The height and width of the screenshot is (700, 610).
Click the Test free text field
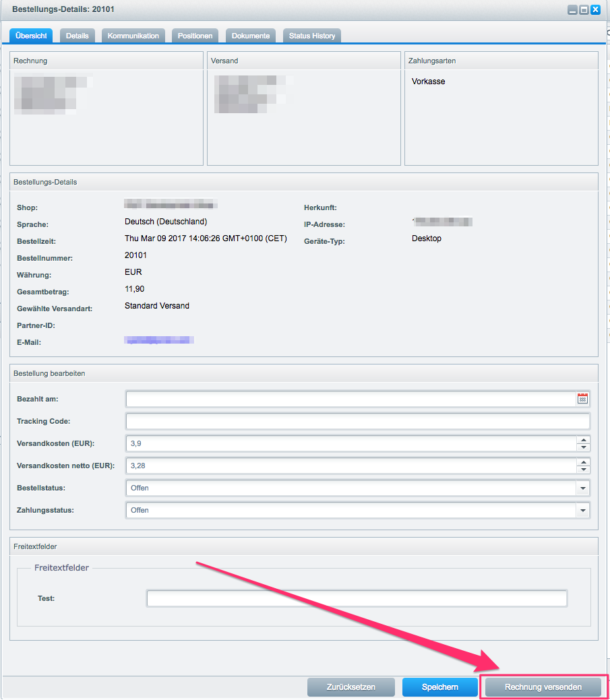coord(357,598)
